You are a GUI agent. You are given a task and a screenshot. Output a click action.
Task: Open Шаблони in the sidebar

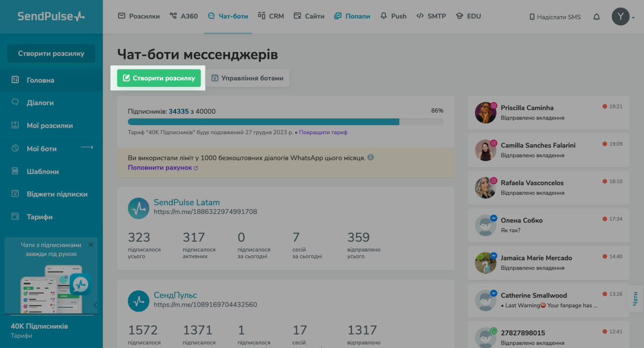tap(43, 172)
